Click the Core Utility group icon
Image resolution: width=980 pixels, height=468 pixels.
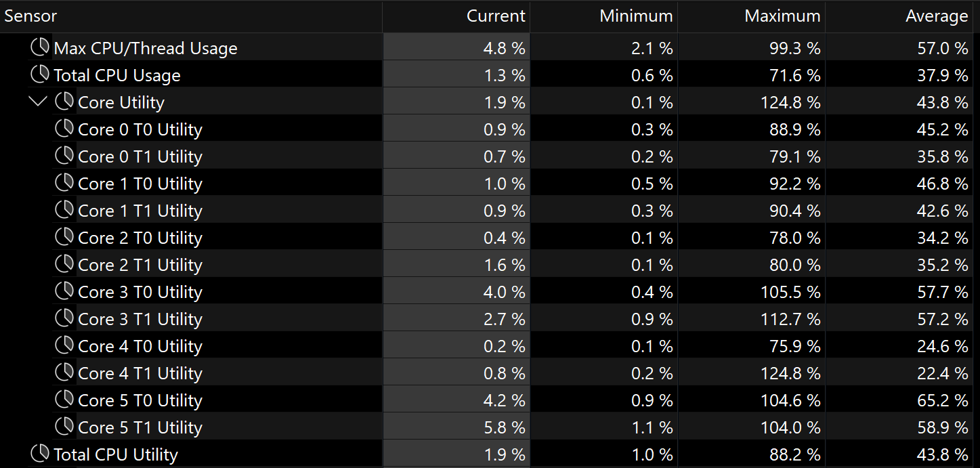click(64, 102)
